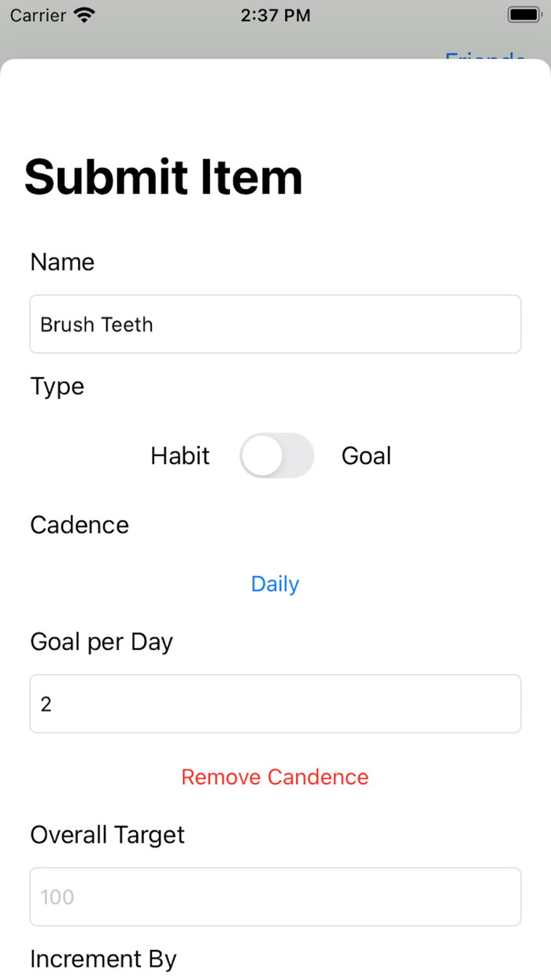Tap the Cadence section label
Image resolution: width=551 pixels, height=980 pixels.
(79, 525)
